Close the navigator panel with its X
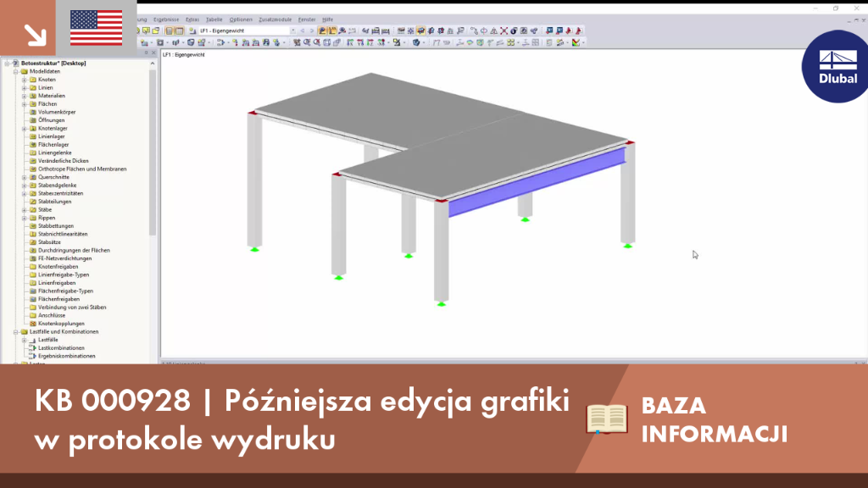This screenshot has width=868, height=488. point(154,53)
